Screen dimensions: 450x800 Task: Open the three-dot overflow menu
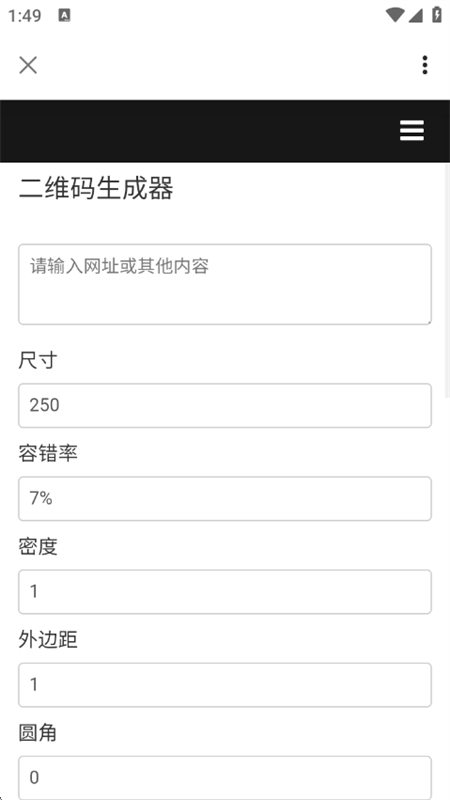pyautogui.click(x=424, y=65)
